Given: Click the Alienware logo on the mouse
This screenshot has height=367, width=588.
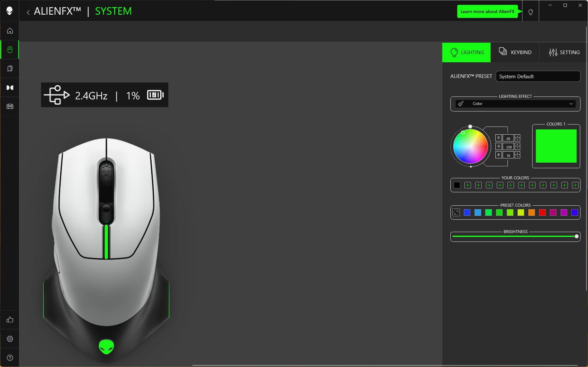Looking at the screenshot, I should click(x=106, y=347).
